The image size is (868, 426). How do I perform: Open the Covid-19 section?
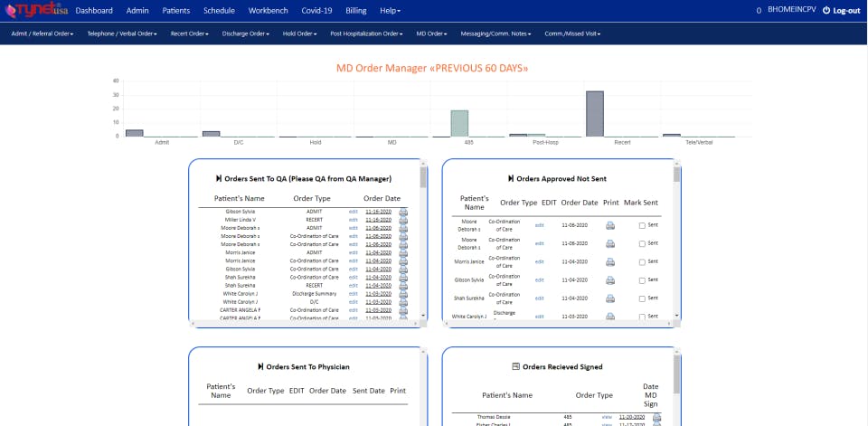coord(316,11)
